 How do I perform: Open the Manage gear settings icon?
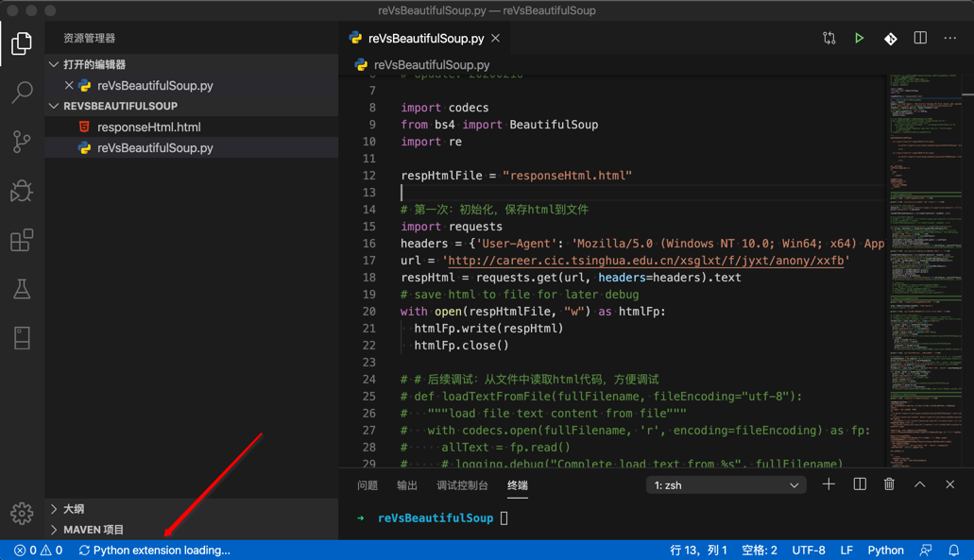coord(22,513)
